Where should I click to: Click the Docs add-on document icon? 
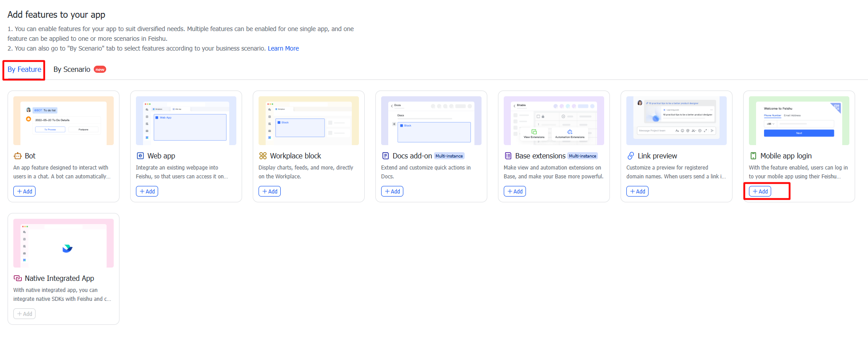386,156
